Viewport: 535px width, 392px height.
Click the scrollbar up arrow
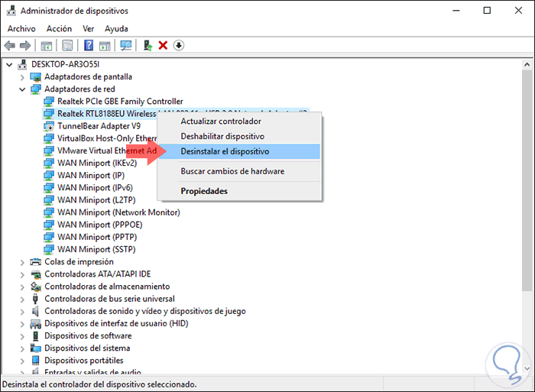pyautogui.click(x=527, y=64)
